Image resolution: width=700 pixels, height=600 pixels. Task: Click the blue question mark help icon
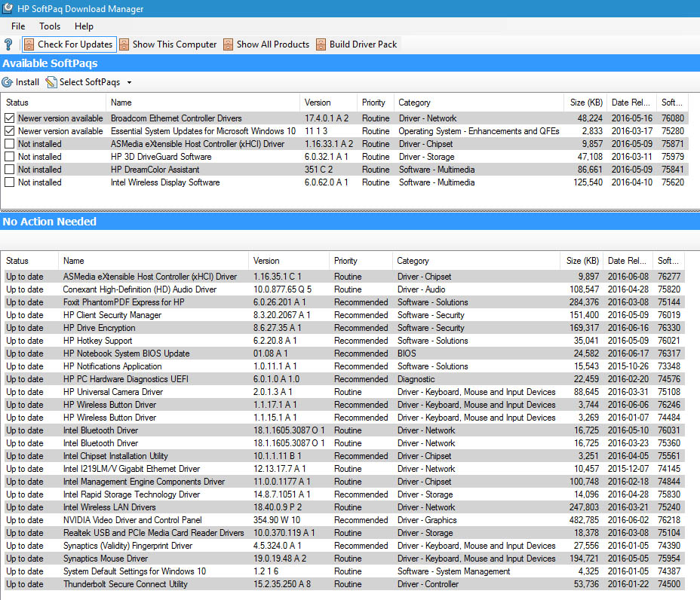(x=8, y=44)
